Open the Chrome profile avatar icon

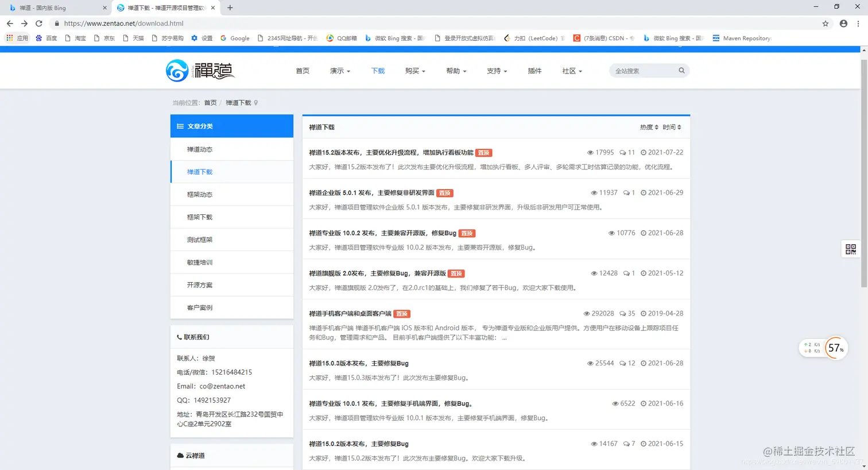point(843,24)
